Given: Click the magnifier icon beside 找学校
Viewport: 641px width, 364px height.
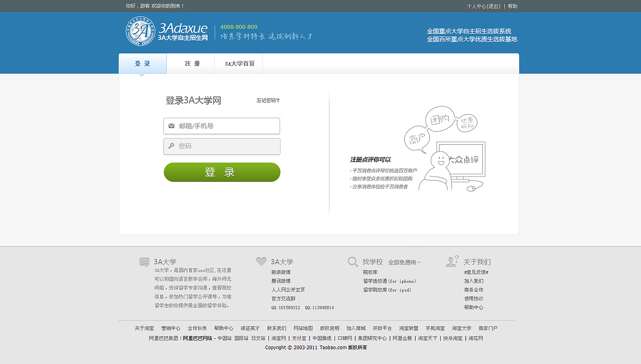Looking at the screenshot, I should coord(353,262).
